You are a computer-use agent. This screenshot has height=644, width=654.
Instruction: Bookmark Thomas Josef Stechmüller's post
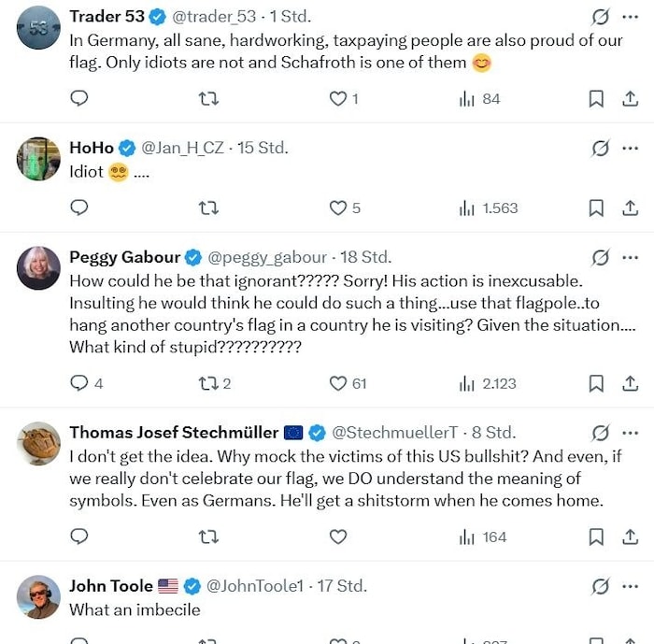596,537
